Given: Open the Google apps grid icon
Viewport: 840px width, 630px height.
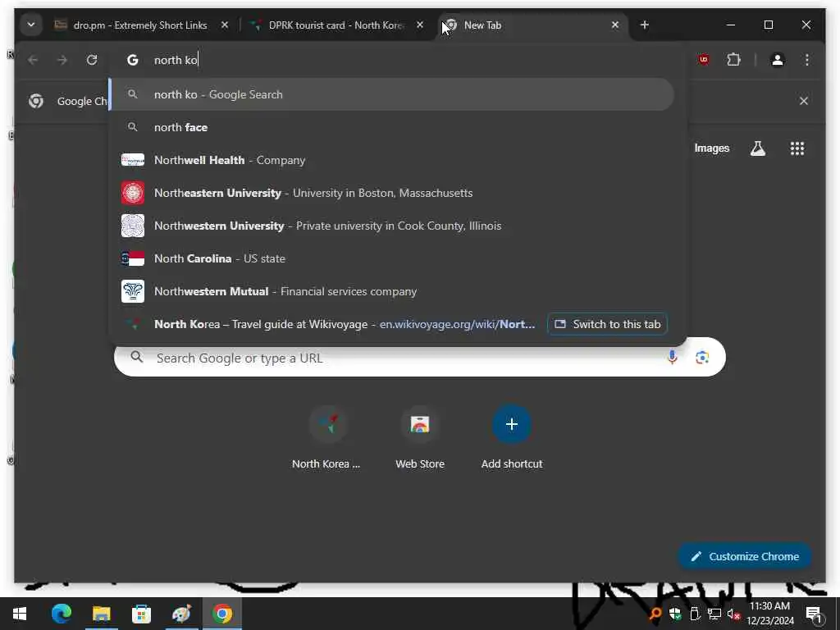Looking at the screenshot, I should 797,148.
